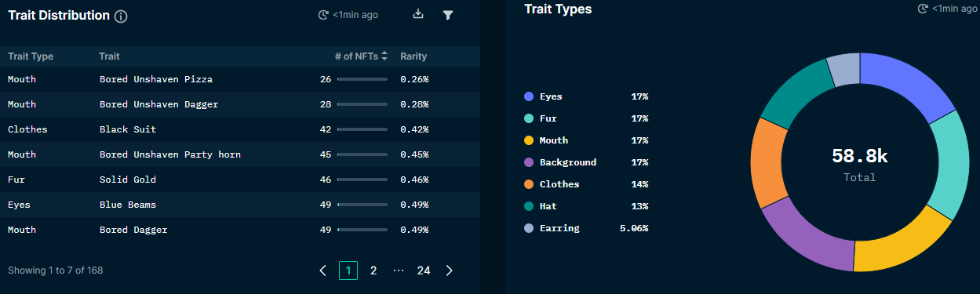Jump to page 24

coord(424,270)
